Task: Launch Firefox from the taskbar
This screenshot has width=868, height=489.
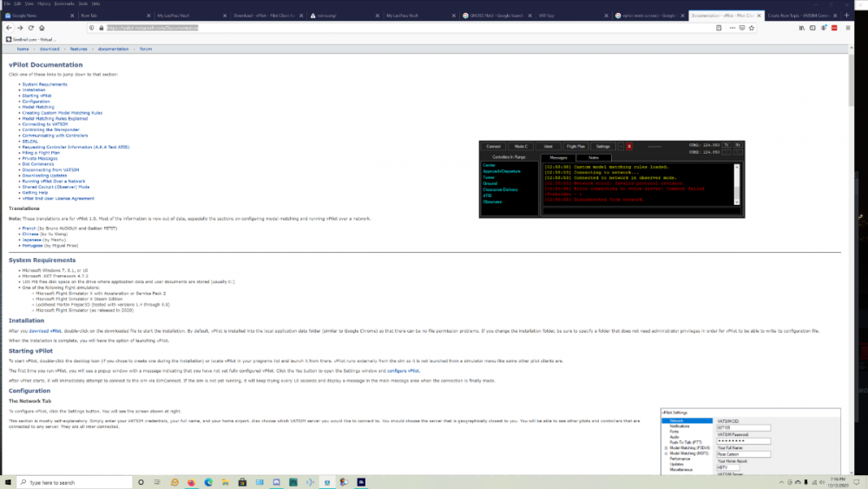Action: pyautogui.click(x=192, y=482)
